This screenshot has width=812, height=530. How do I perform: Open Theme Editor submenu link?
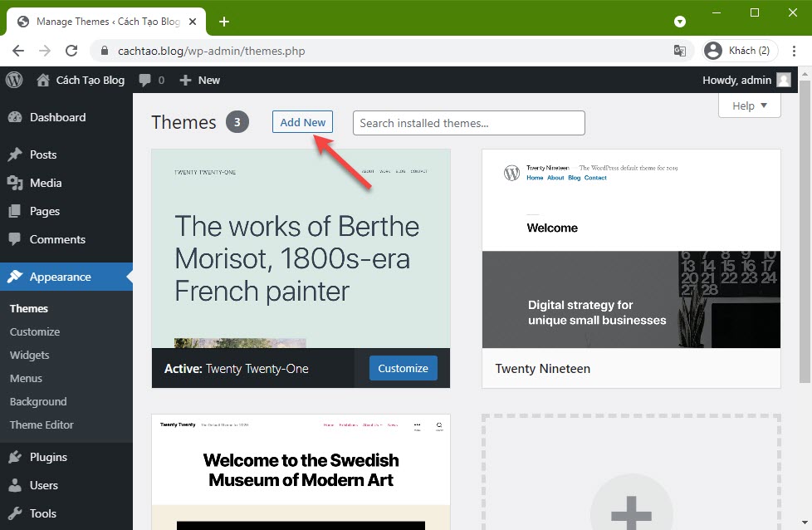tap(42, 424)
